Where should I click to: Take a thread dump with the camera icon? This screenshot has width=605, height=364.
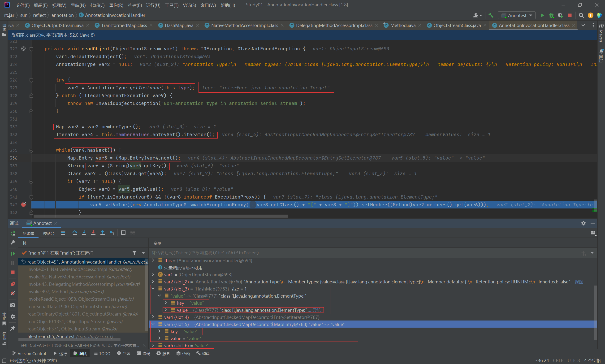13,305
